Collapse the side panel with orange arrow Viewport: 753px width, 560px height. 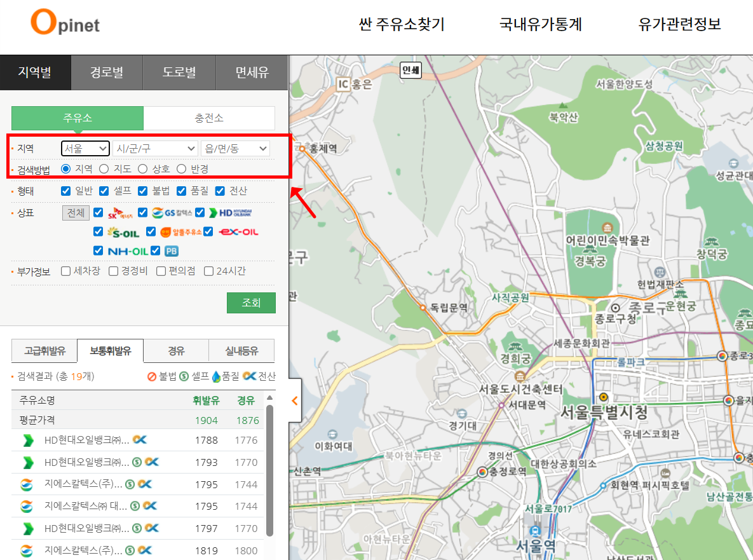(295, 400)
